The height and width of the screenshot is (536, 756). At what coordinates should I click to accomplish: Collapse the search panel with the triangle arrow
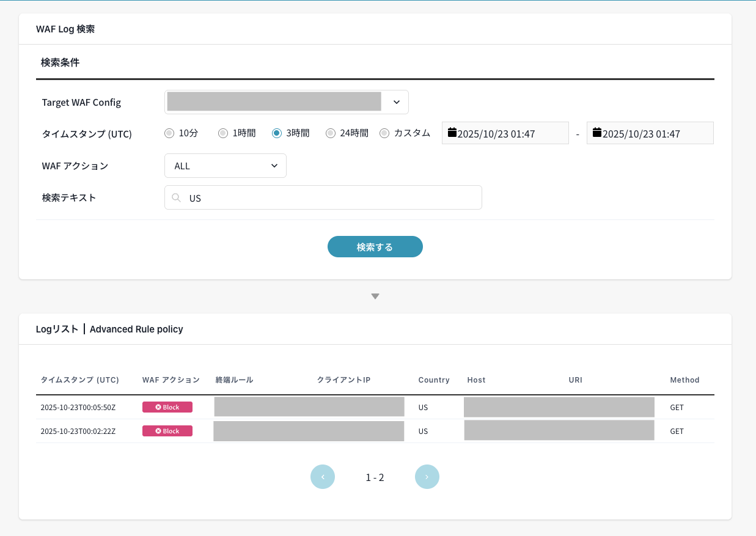pos(375,296)
